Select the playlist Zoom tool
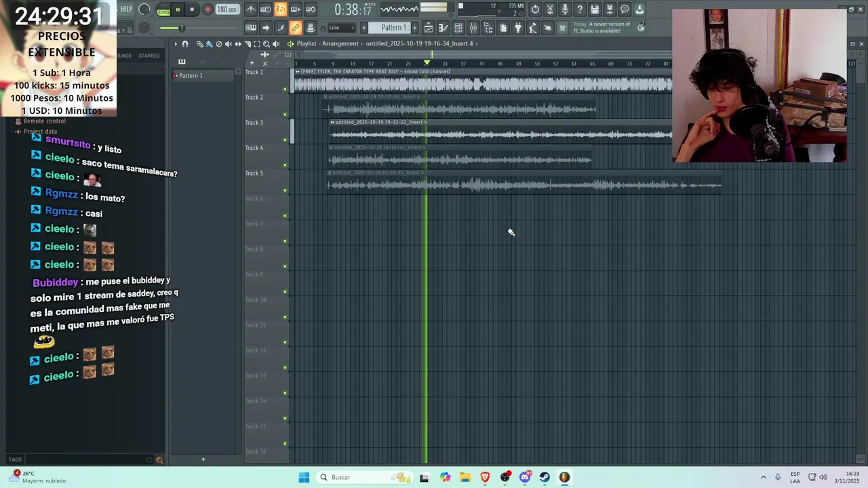This screenshot has height=488, width=868. 266,44
